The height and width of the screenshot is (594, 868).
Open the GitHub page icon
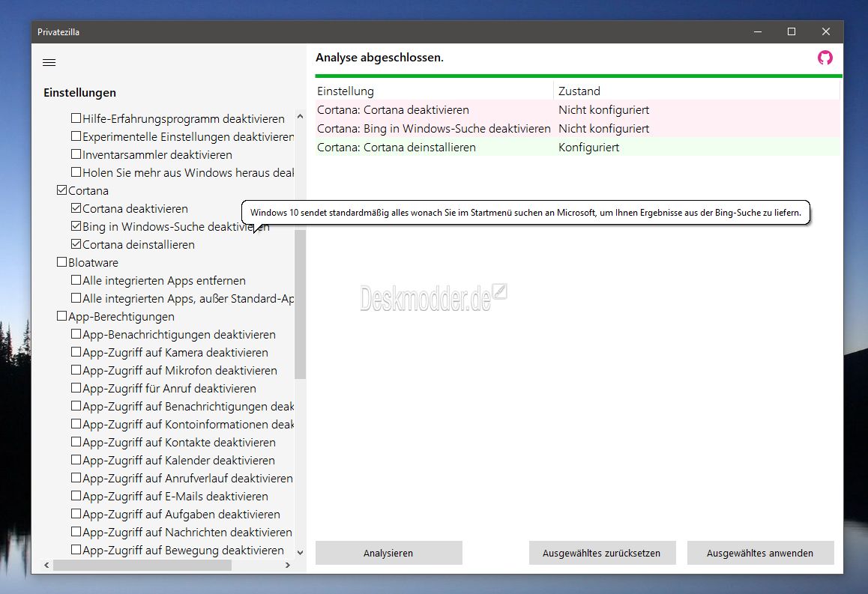pyautogui.click(x=825, y=58)
